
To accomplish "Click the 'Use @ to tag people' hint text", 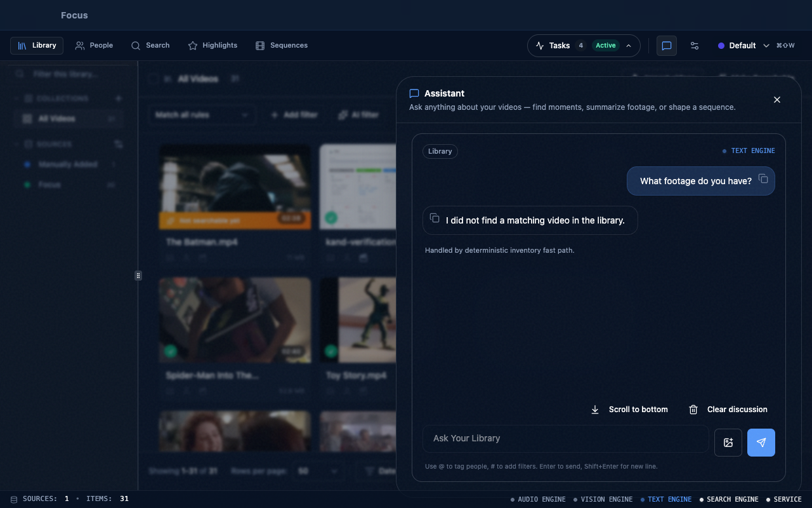I will point(541,466).
